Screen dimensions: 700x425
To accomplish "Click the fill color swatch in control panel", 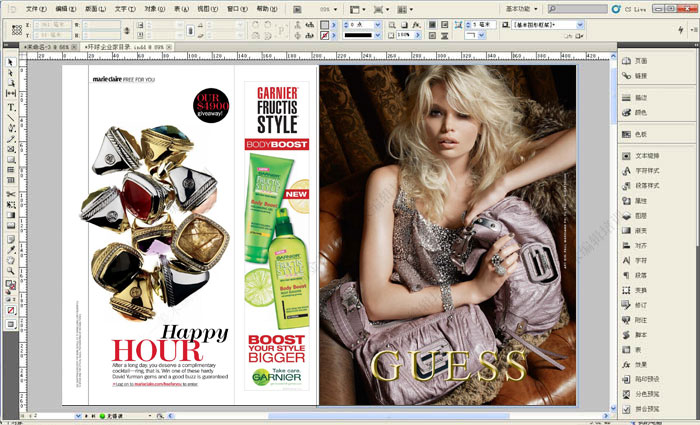I will tap(325, 25).
